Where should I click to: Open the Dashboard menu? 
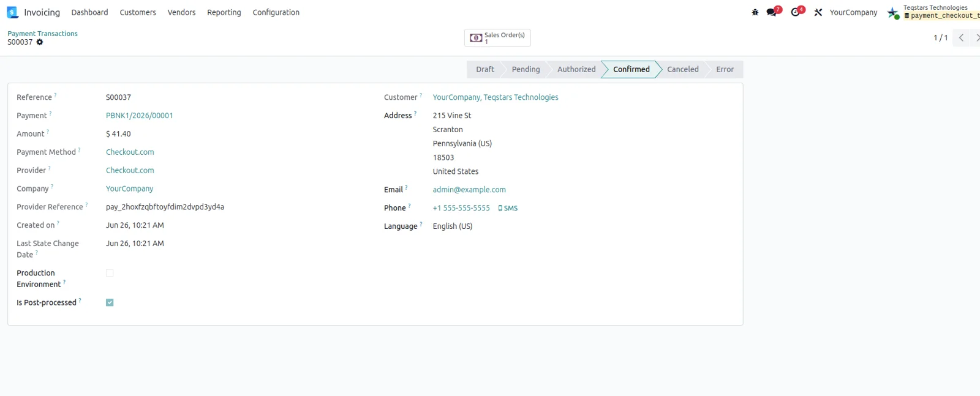coord(89,12)
